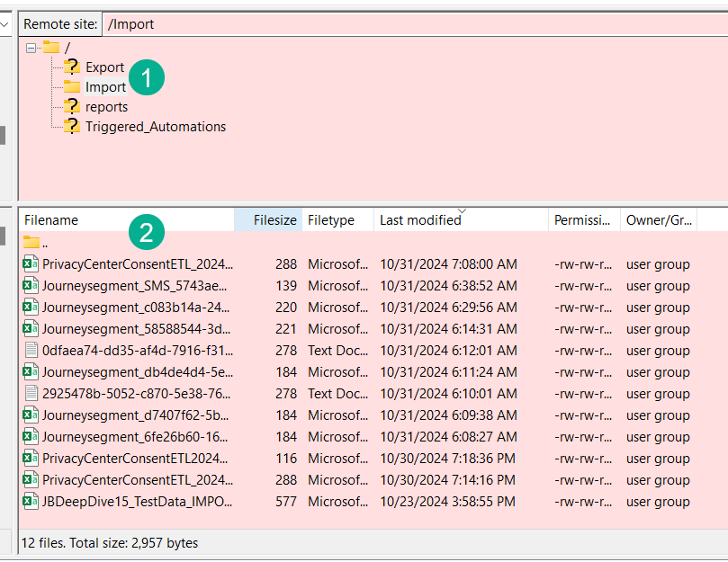Screen dimensions: 728x562
Task: Sort file list by Filename column
Action: click(51, 220)
